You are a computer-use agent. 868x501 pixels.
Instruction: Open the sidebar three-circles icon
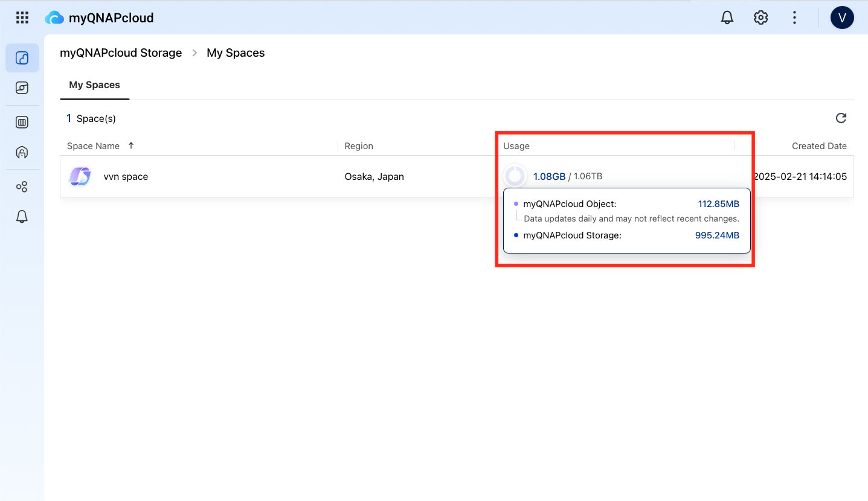22,187
